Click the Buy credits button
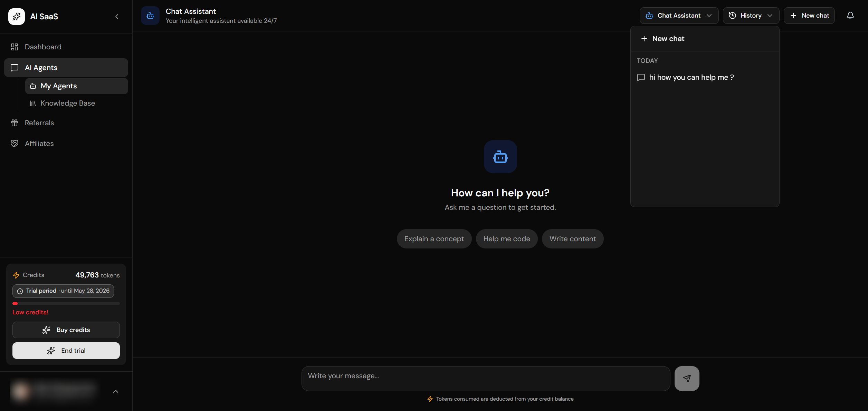The height and width of the screenshot is (411, 868). 66,330
